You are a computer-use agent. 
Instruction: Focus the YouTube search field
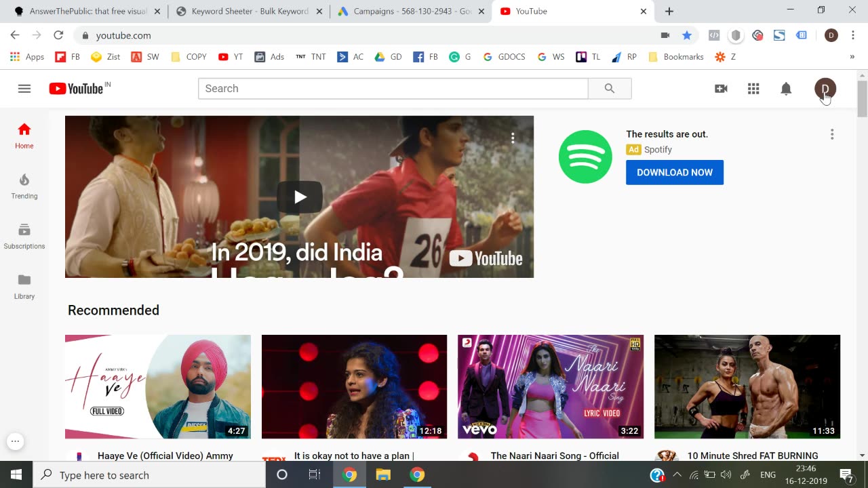tap(393, 88)
